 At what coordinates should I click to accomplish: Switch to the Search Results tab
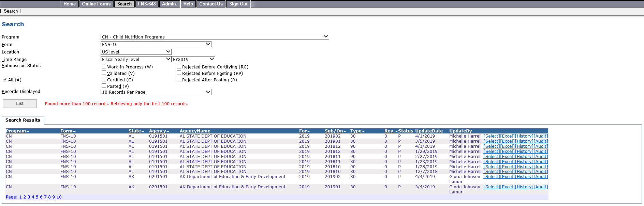pyautogui.click(x=23, y=120)
